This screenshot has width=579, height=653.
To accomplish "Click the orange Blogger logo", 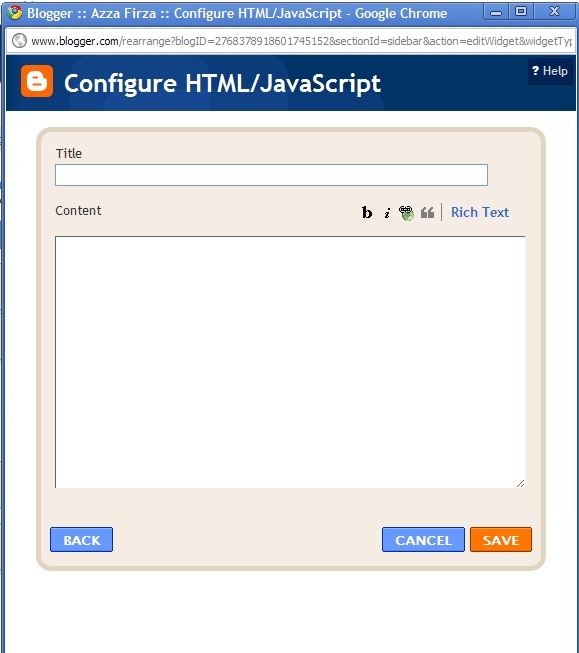I will tap(37, 81).
